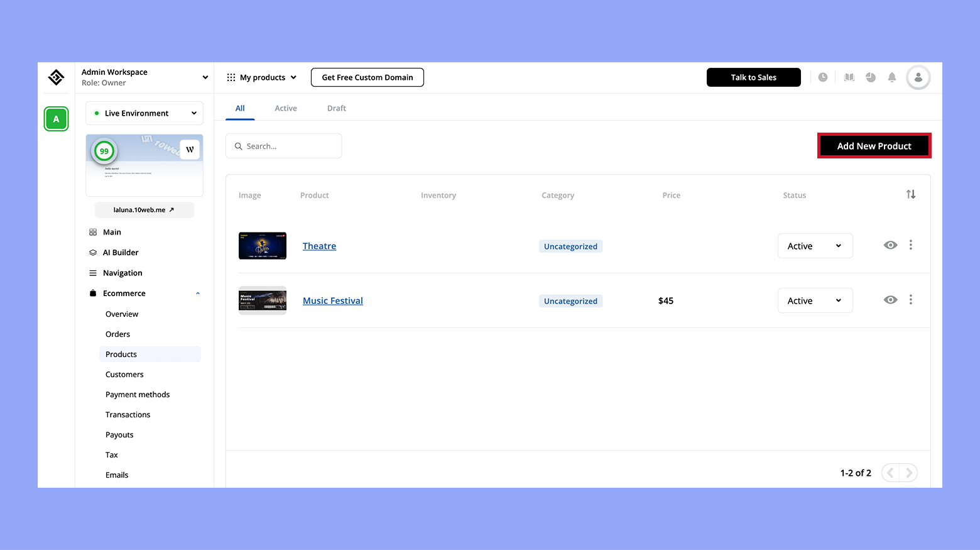Open the documentation book icon
980x550 pixels.
849,77
